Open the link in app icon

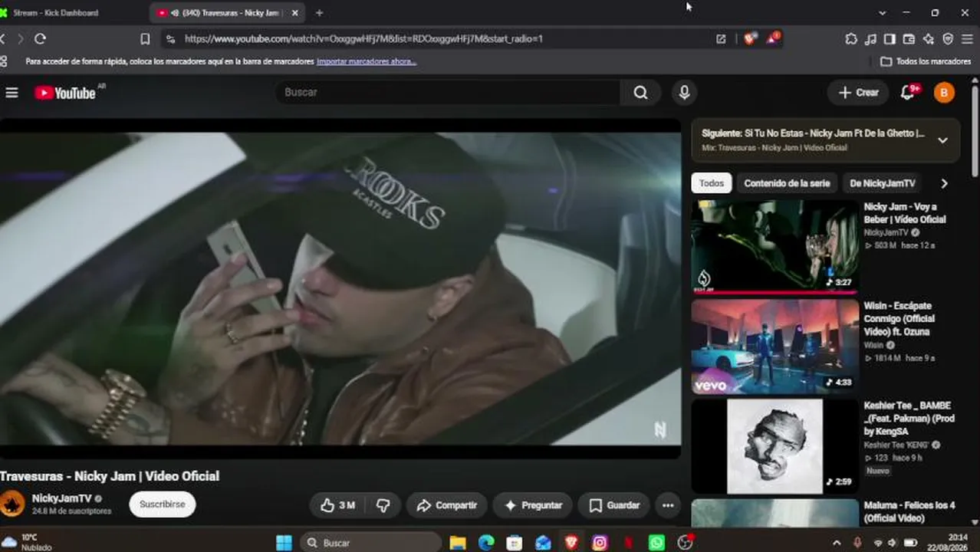[721, 38]
